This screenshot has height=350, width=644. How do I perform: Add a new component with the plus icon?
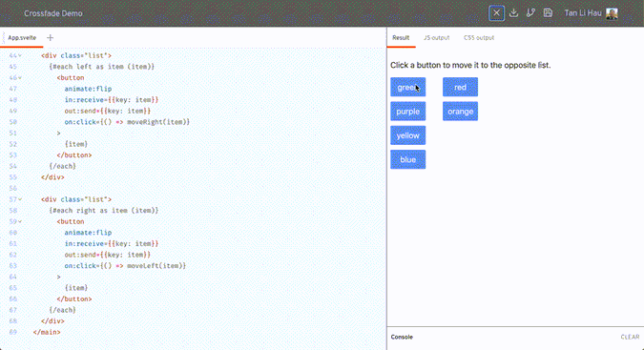(51, 38)
